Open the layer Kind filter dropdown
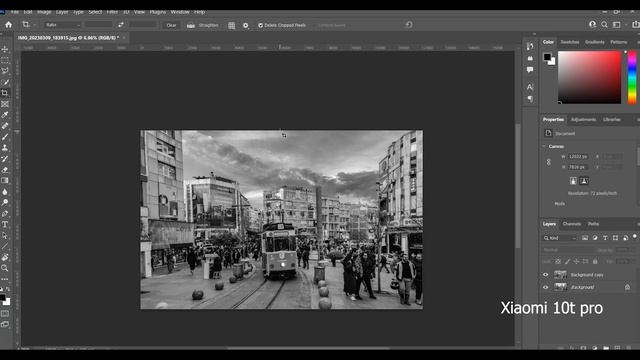The image size is (640, 360). tap(560, 238)
